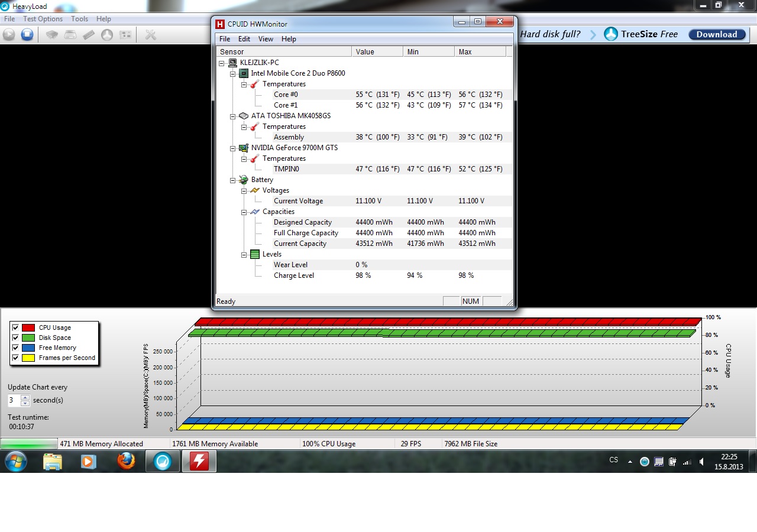Click the thermometer icon beside Core #0's Temperatures
Screen dimensions: 757x532
(255, 84)
